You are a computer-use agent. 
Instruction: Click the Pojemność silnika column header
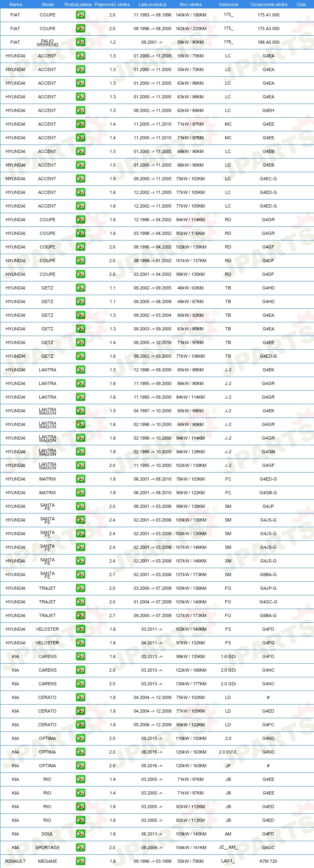point(112,4)
